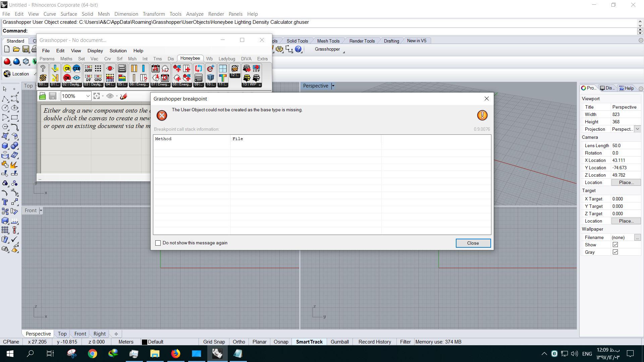Toggle Ortho mode in the status bar

click(239, 342)
